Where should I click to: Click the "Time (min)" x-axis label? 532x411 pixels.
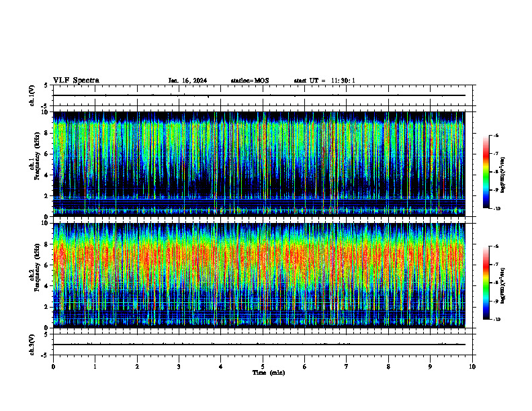tap(269, 373)
